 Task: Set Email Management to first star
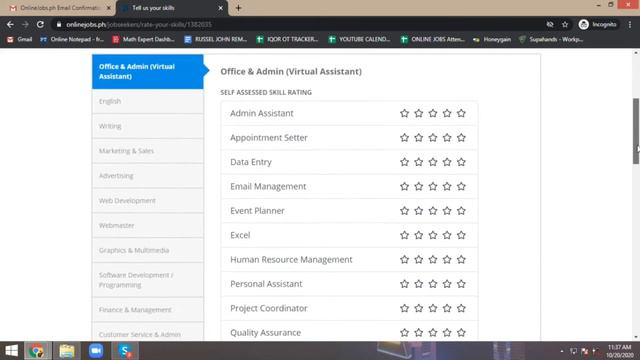coord(404,187)
